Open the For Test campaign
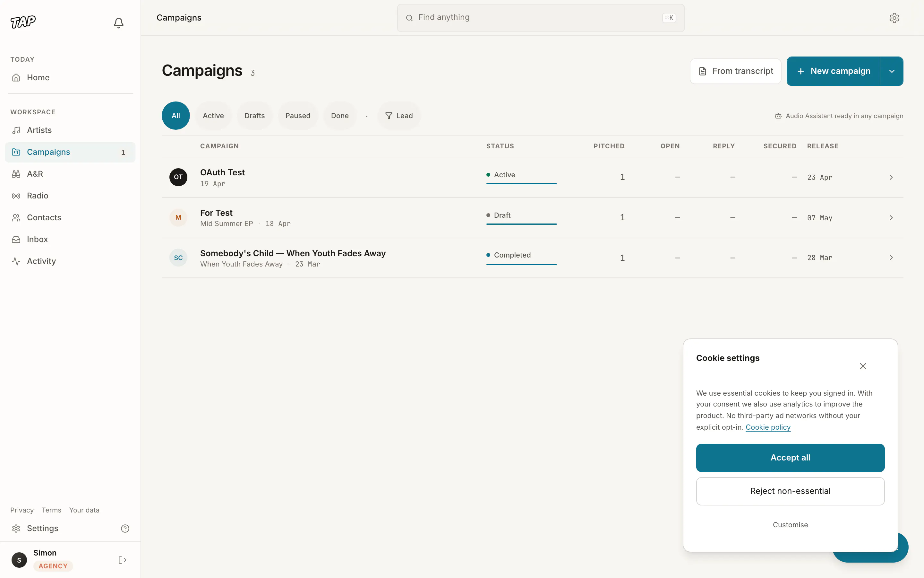Screen dimensions: 924x578 pyautogui.click(x=532, y=218)
